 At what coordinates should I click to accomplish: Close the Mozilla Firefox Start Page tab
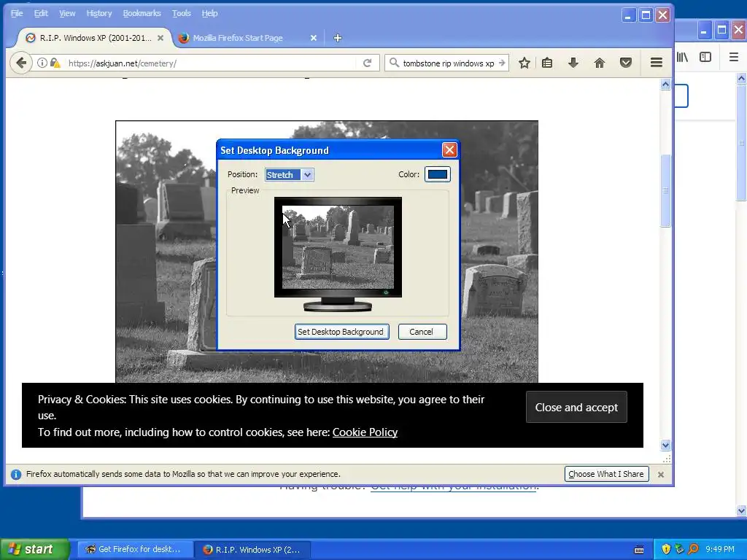click(x=314, y=38)
